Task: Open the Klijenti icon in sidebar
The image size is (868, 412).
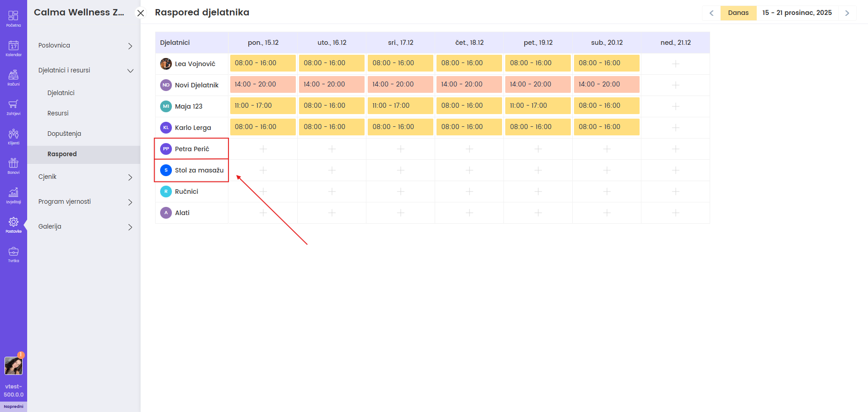Action: 14,136
